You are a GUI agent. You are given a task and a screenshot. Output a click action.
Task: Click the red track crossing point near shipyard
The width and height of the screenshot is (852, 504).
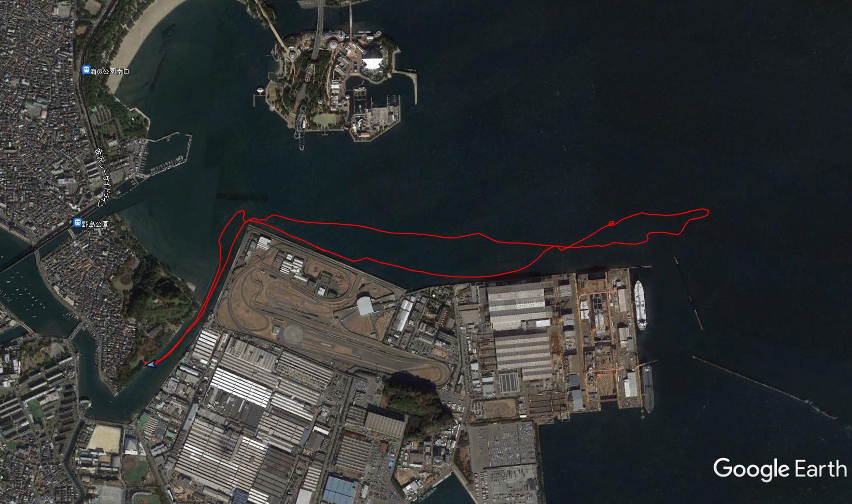tap(560, 248)
